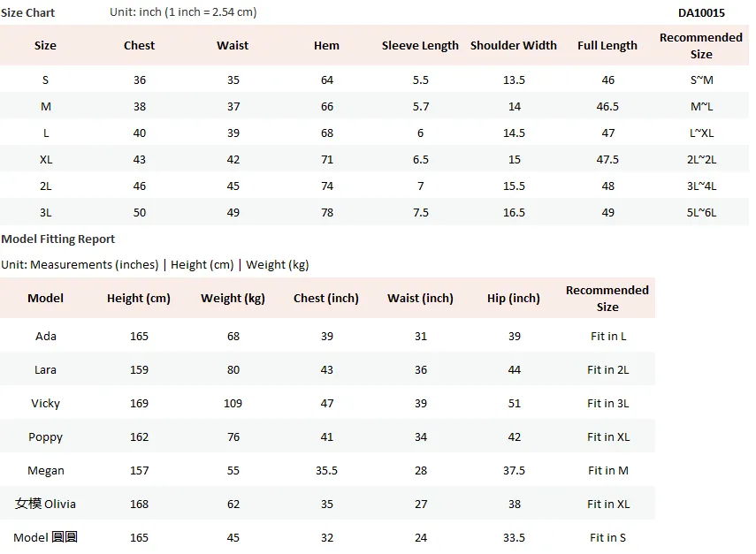Click model name Ada

[x=46, y=337]
